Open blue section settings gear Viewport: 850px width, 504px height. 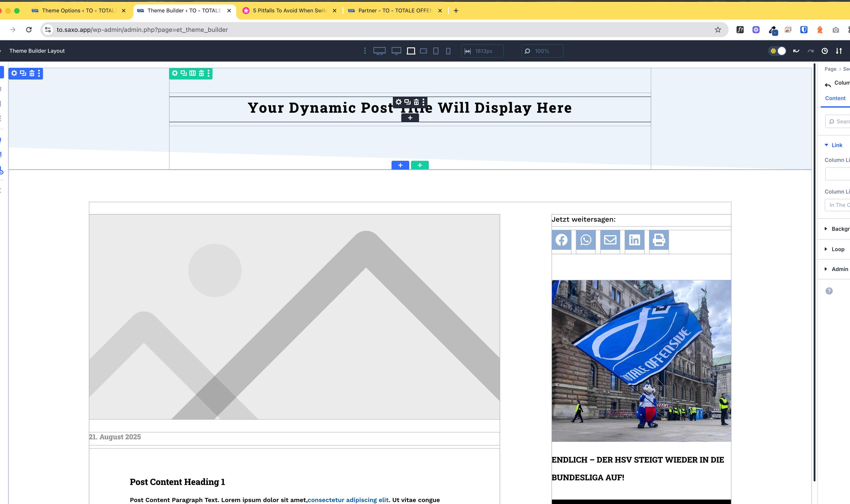[14, 73]
